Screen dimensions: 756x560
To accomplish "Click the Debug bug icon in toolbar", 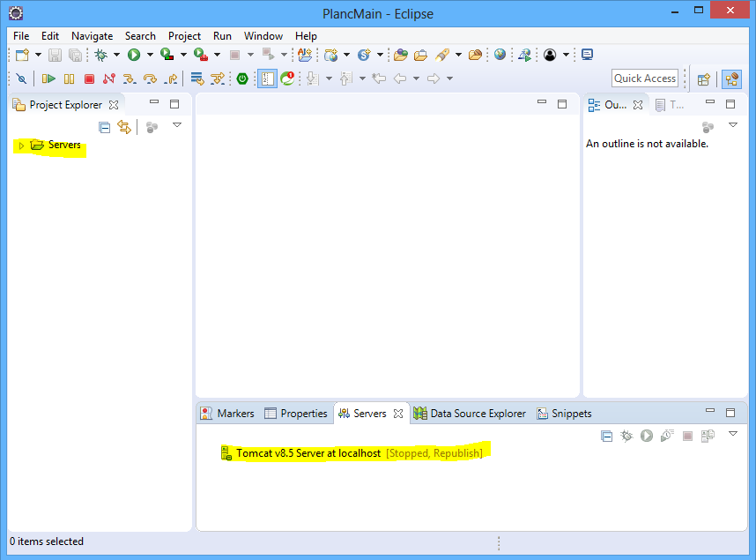I will [101, 55].
